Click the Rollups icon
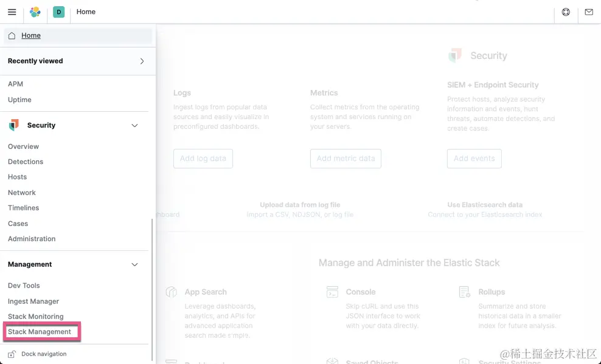601x364 pixels. [x=465, y=292]
